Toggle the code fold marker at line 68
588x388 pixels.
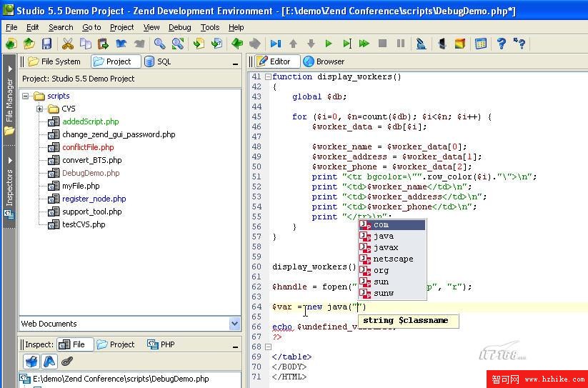tap(268, 347)
